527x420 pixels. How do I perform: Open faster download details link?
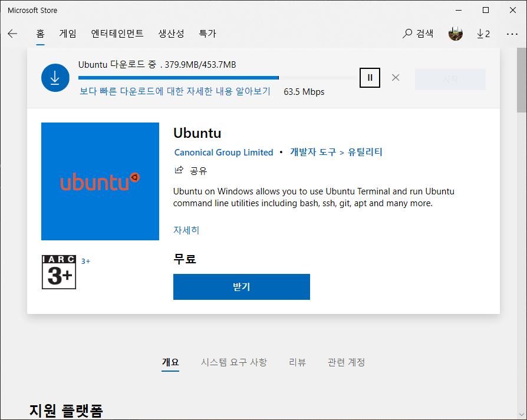coord(174,91)
